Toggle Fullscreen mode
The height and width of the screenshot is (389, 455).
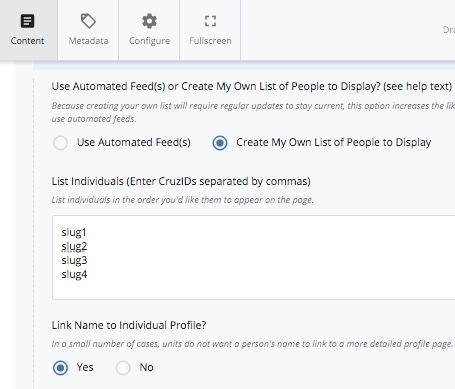[210, 30]
